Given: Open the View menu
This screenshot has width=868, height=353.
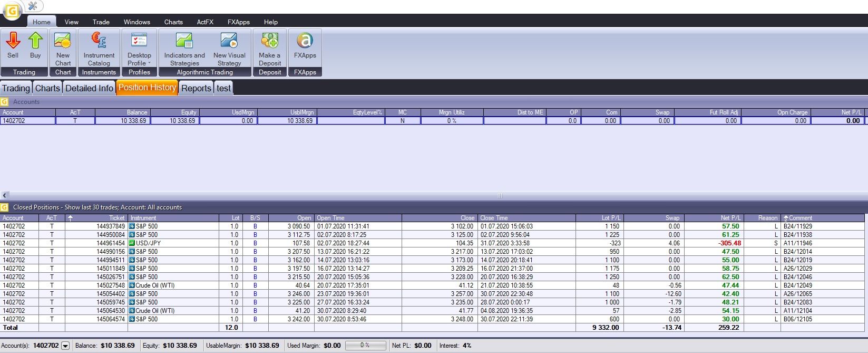Looking at the screenshot, I should click(x=72, y=22).
